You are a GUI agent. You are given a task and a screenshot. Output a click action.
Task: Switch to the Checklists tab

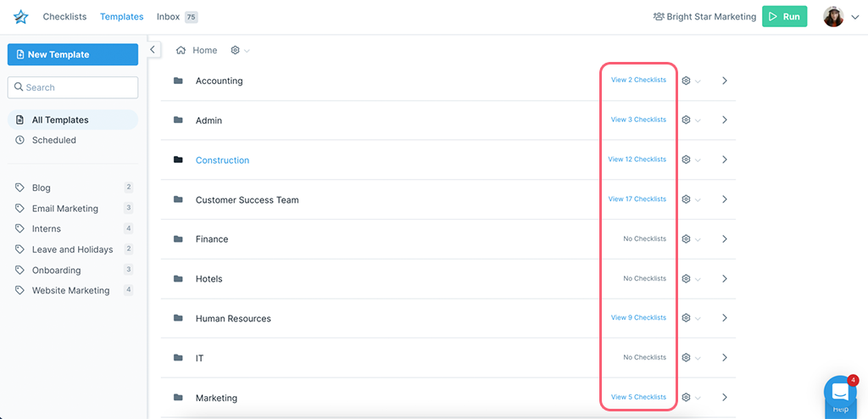[64, 17]
